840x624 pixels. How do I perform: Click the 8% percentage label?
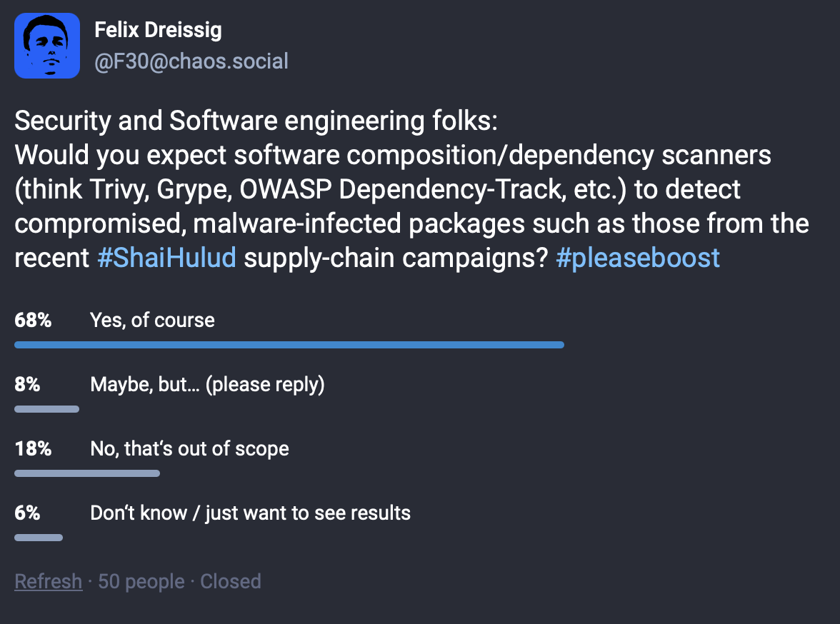click(27, 385)
